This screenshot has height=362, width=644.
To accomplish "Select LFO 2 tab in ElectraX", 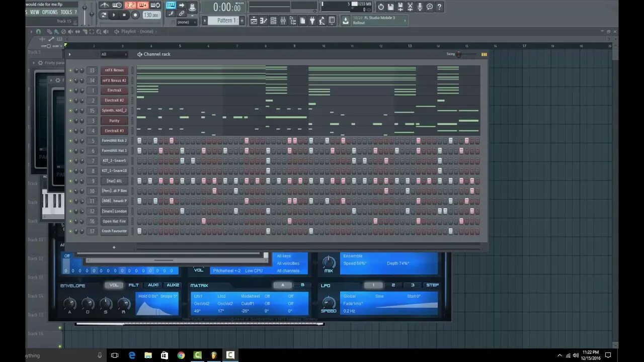I will click(x=393, y=285).
